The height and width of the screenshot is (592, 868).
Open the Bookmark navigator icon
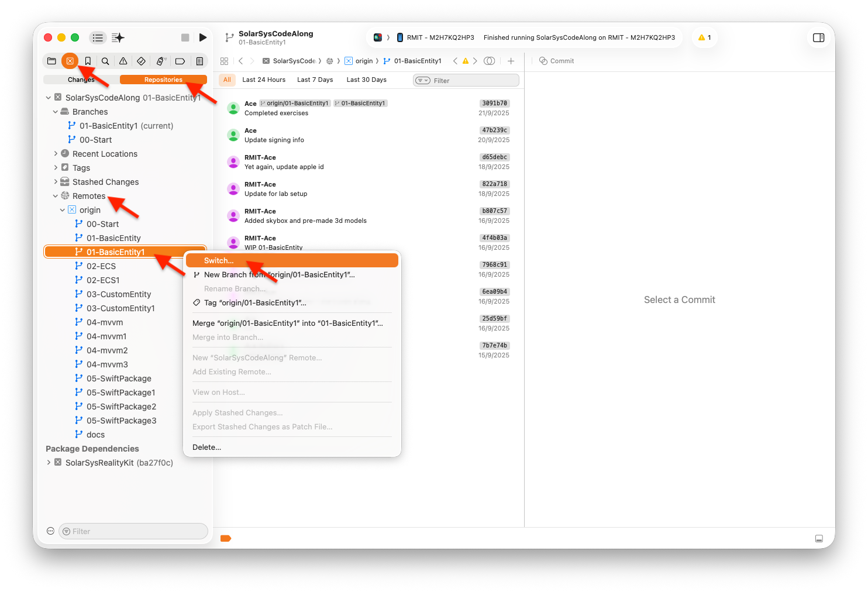coord(88,61)
